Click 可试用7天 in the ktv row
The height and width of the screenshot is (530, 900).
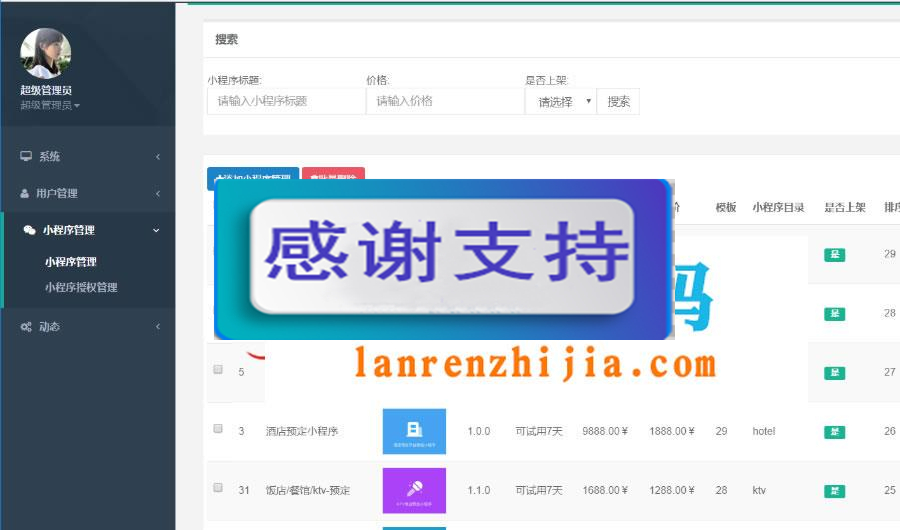539,490
